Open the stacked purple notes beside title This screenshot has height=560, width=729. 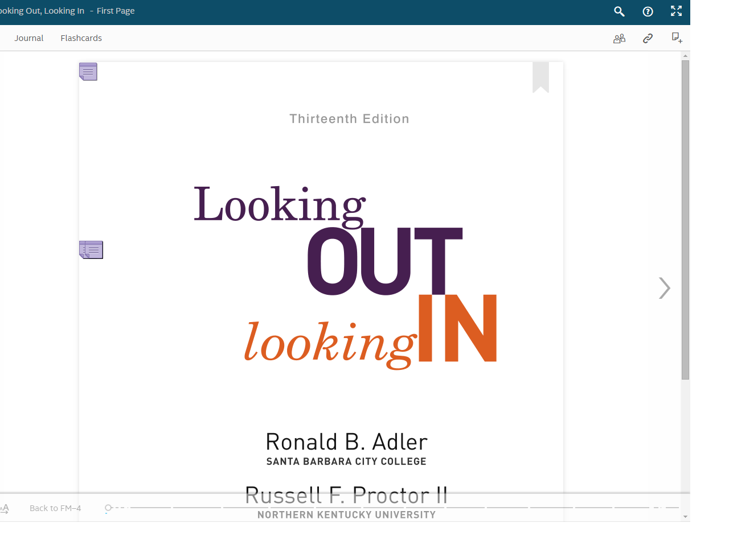coord(91,250)
